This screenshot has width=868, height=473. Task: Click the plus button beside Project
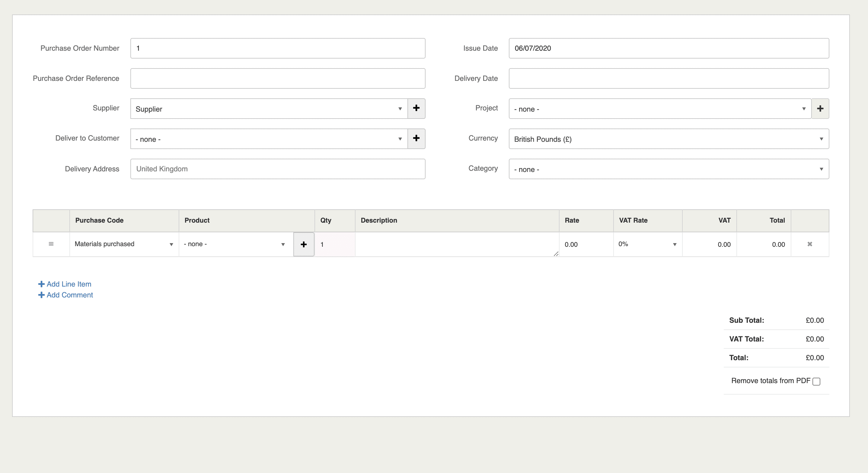pos(820,109)
